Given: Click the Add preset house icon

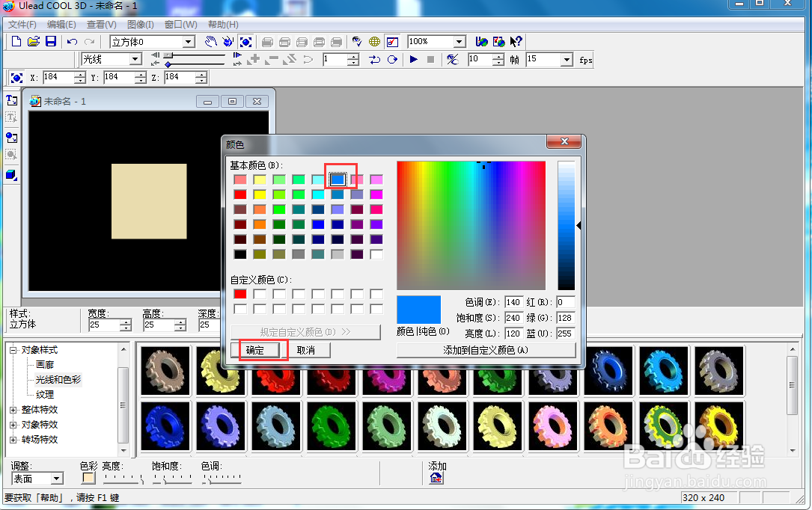Looking at the screenshot, I should [x=436, y=479].
